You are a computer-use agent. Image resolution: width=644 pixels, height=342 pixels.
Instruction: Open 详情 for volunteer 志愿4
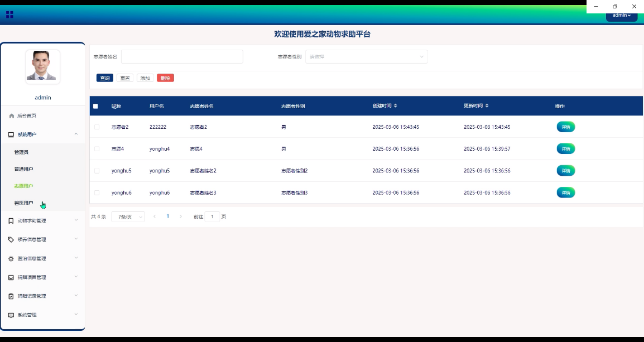tap(565, 148)
